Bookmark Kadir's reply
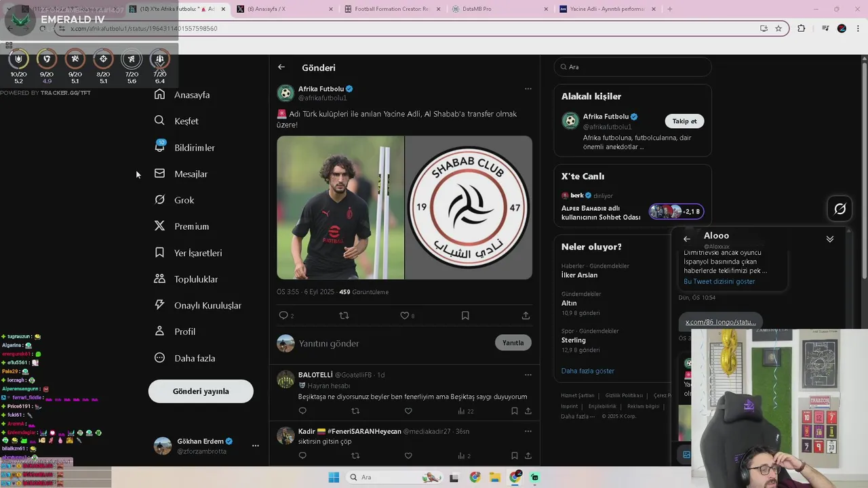Viewport: 868px width, 488px height. 515,455
